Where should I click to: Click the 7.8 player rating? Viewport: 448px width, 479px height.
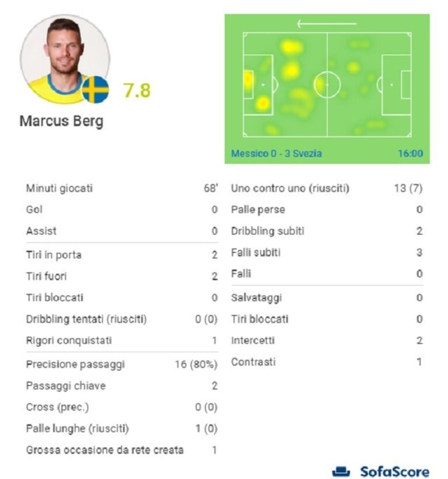[x=137, y=91]
